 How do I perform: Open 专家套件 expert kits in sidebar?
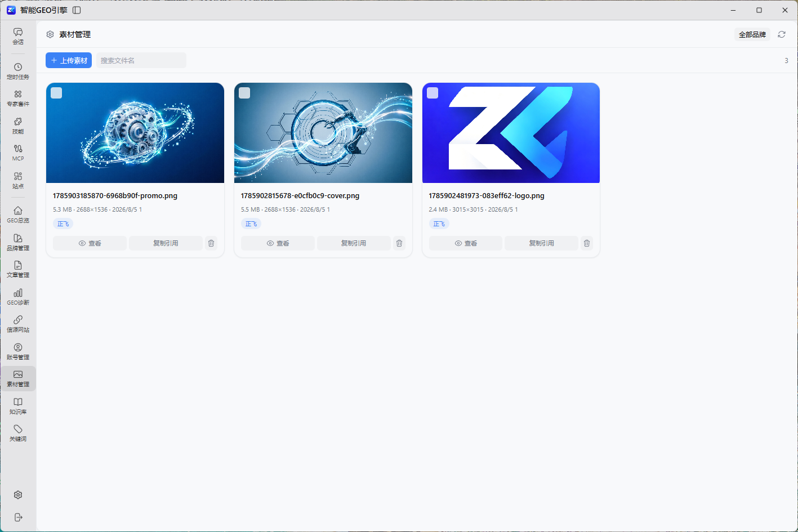coord(18,99)
